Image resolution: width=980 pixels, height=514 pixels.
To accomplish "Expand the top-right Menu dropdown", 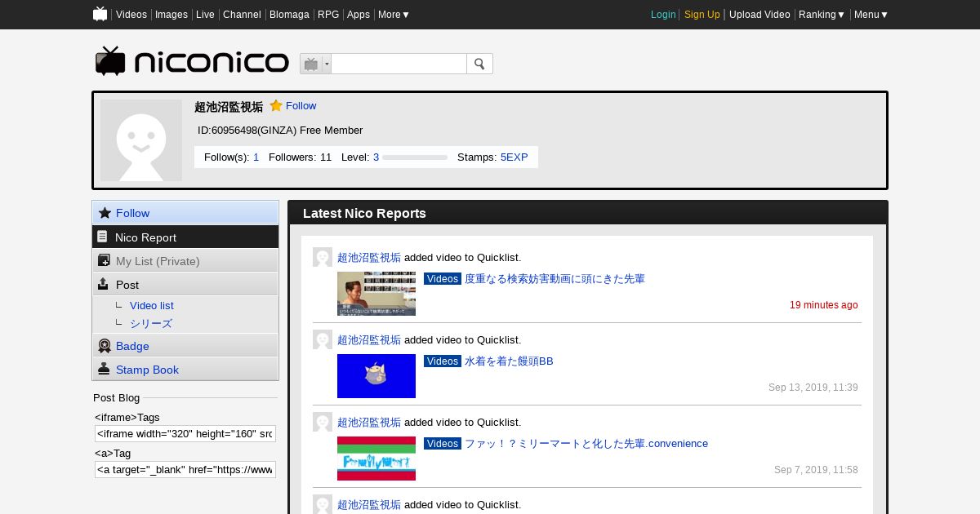I will [x=871, y=15].
